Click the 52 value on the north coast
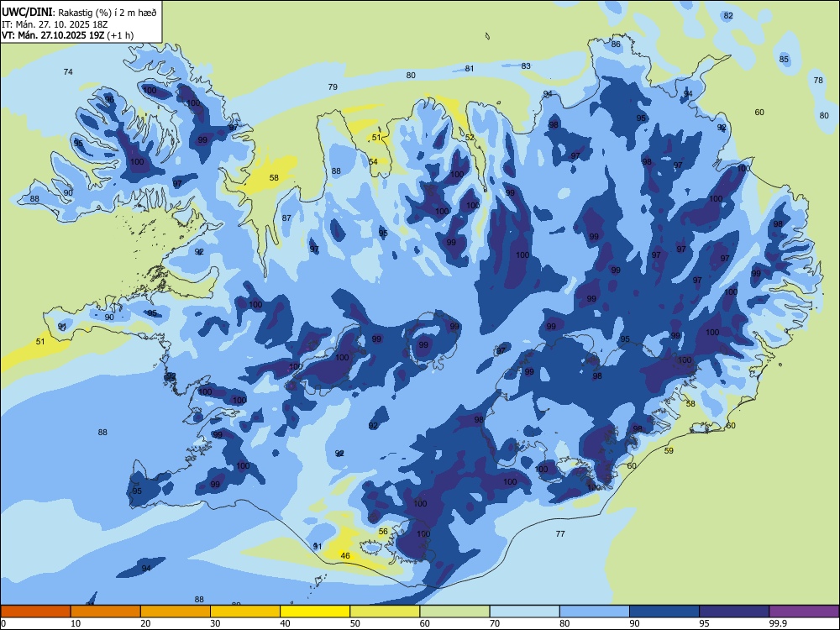The width and height of the screenshot is (840, 630). [x=470, y=138]
